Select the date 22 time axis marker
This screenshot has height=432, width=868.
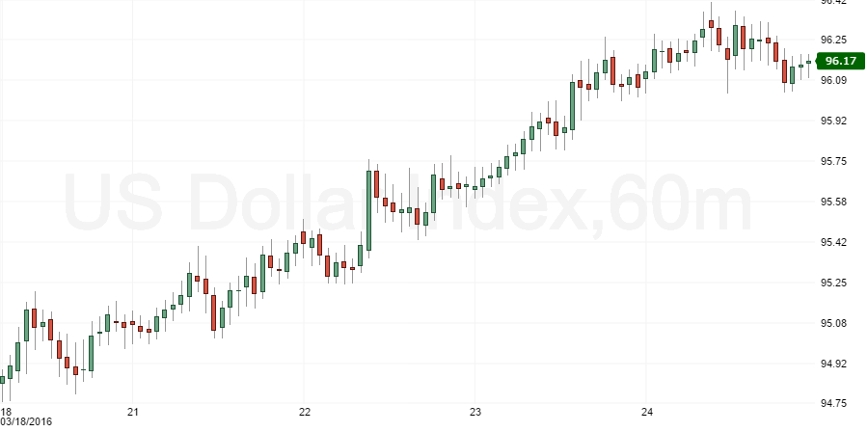coord(304,412)
